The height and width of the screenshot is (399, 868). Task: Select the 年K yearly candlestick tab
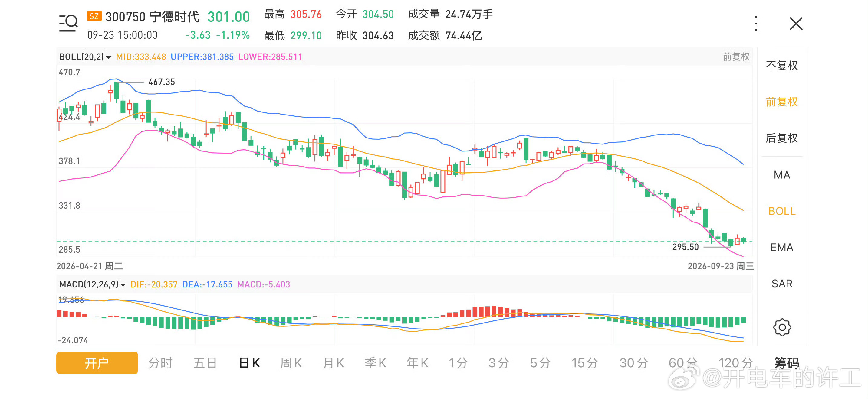(x=417, y=363)
